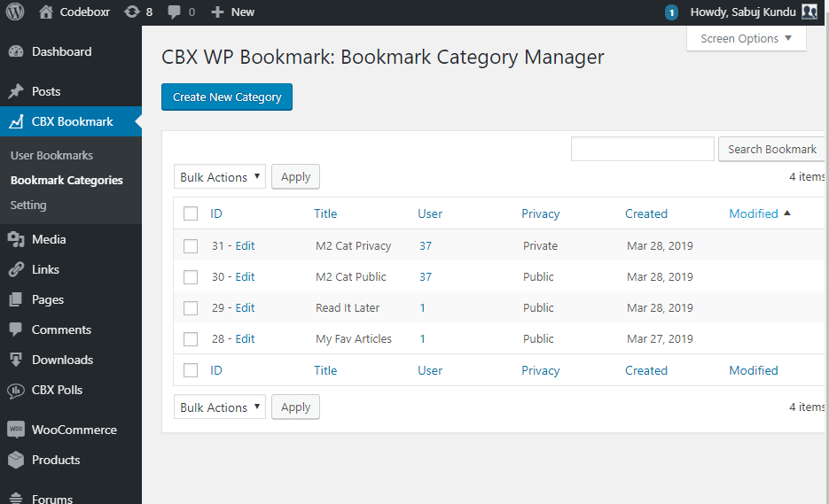
Task: Toggle the select-all checkbox in table header
Action: [x=191, y=213]
